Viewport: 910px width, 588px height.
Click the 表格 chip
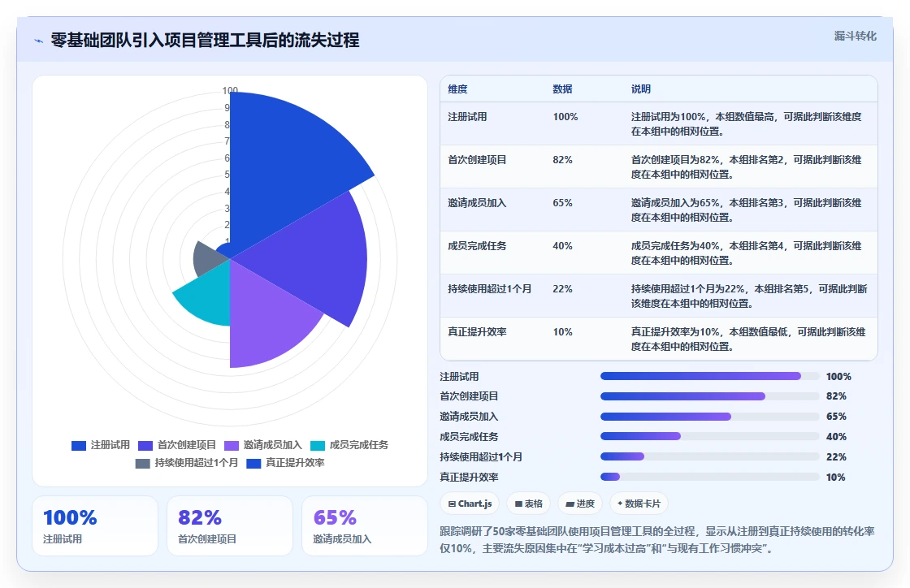click(x=528, y=504)
